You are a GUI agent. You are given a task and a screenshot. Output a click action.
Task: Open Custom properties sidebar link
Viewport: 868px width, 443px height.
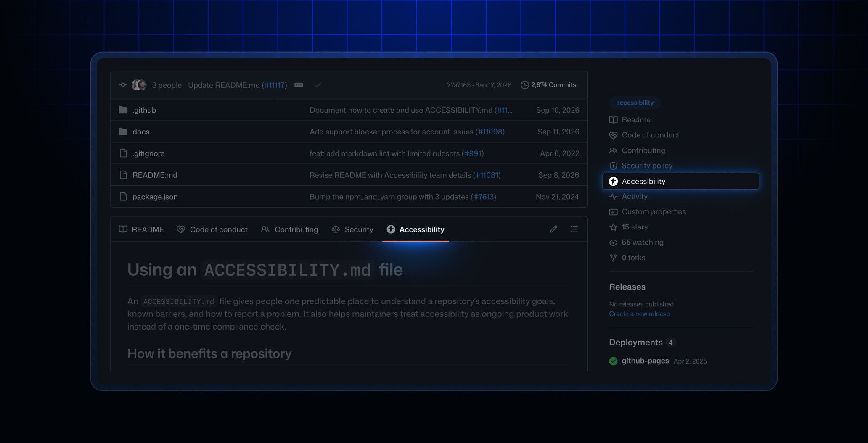click(x=648, y=212)
